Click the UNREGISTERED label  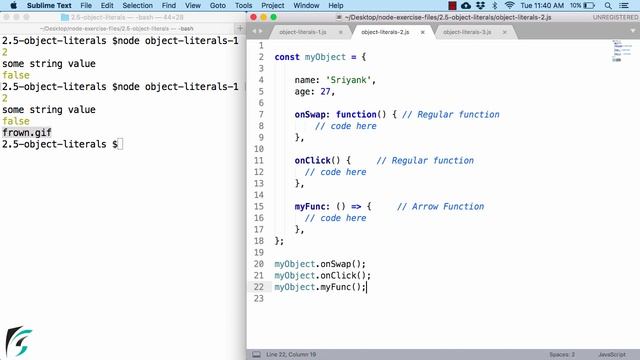point(615,17)
